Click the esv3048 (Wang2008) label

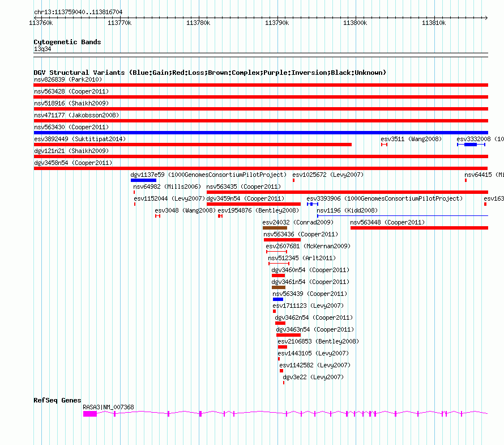click(x=185, y=210)
